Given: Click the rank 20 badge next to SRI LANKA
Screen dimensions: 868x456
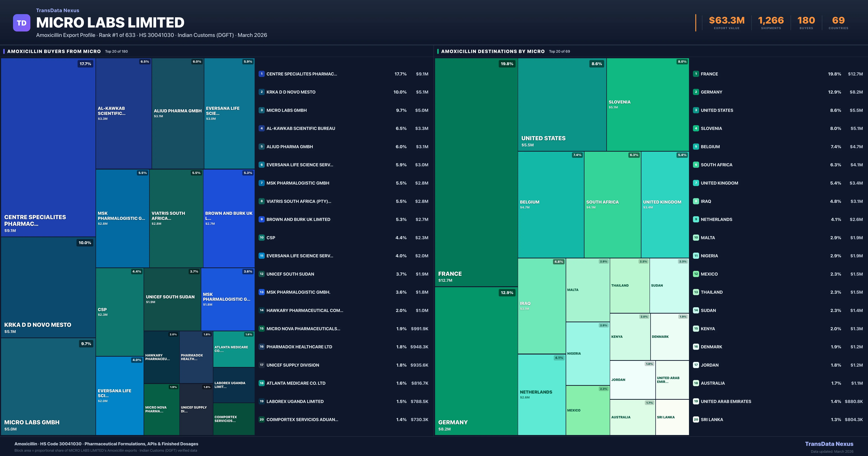Looking at the screenshot, I should pos(696,419).
